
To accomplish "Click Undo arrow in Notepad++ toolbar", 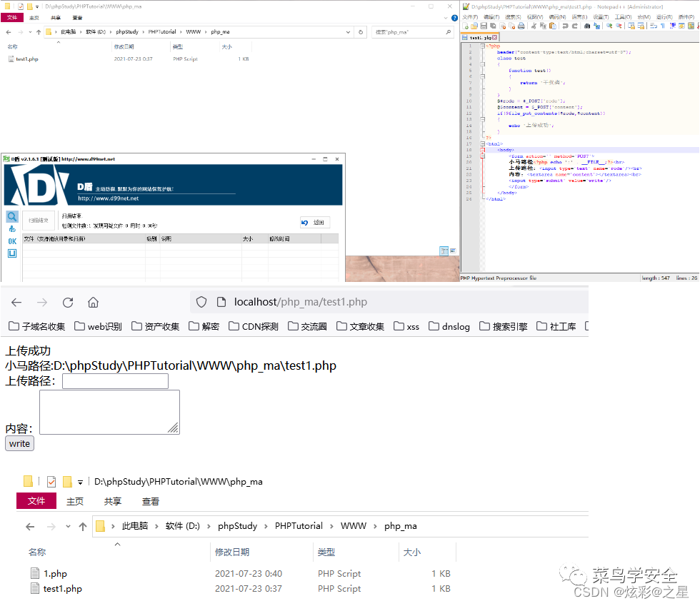I will pos(565,26).
